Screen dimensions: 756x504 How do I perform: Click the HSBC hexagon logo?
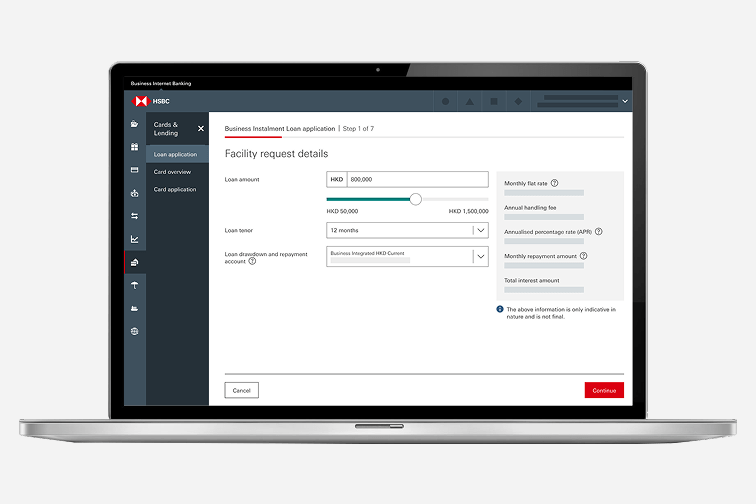coord(140,101)
